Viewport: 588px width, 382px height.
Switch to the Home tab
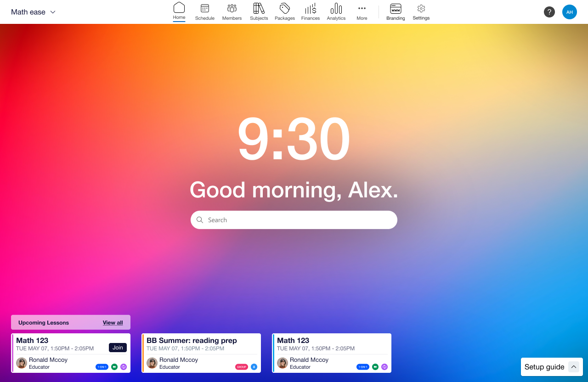(x=179, y=11)
